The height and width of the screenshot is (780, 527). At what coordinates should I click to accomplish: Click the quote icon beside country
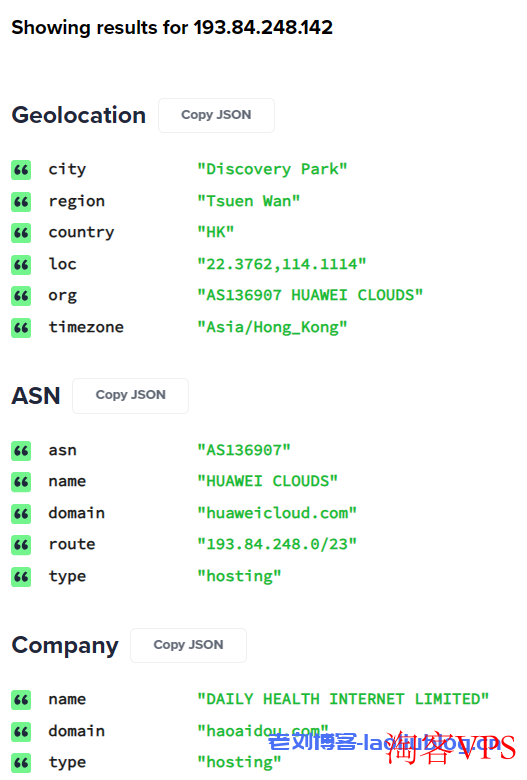[21, 233]
